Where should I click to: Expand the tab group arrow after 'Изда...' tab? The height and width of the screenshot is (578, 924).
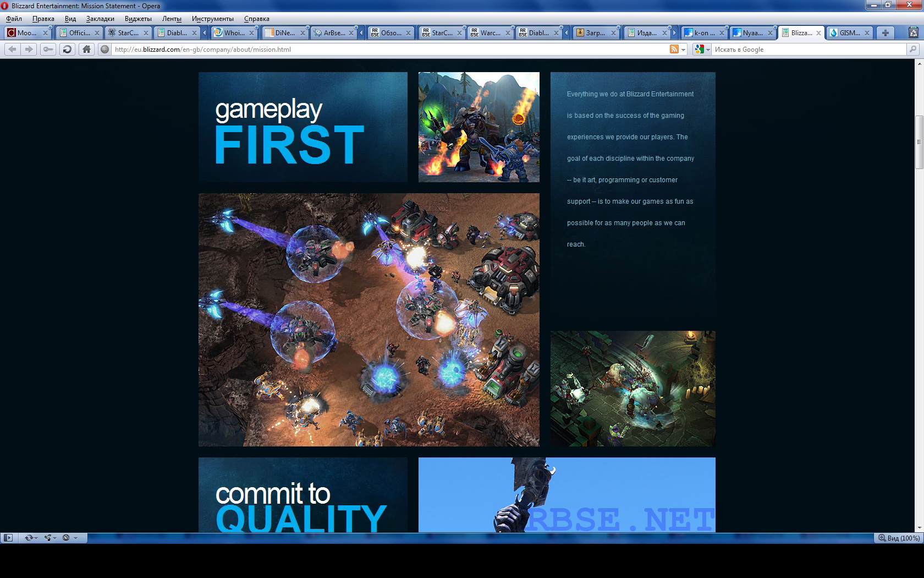pyautogui.click(x=674, y=33)
